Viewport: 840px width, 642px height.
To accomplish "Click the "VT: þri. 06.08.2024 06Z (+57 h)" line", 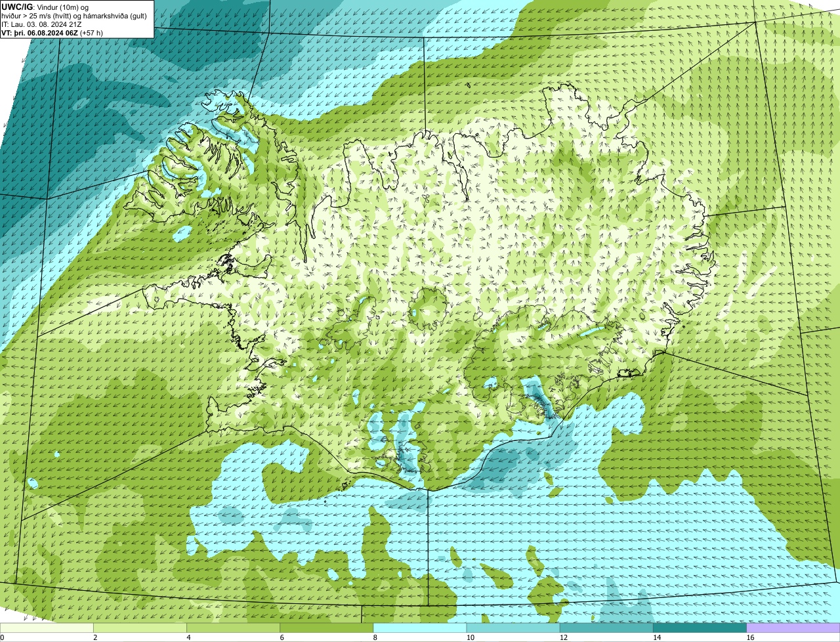I will [x=52, y=32].
